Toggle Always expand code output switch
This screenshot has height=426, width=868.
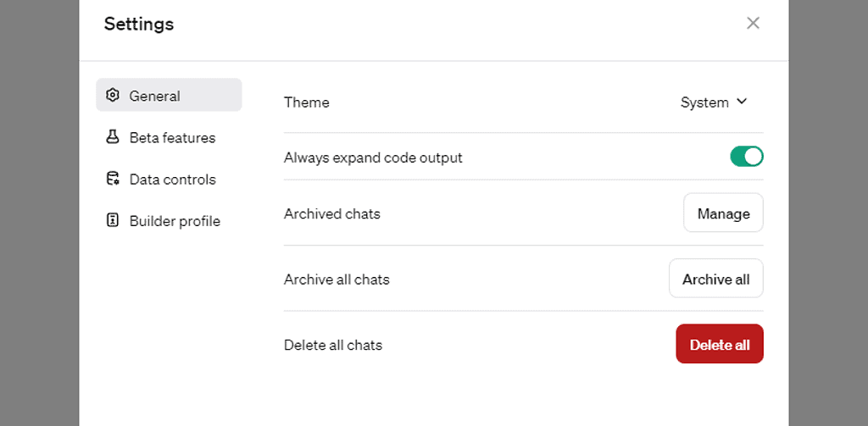click(x=747, y=157)
